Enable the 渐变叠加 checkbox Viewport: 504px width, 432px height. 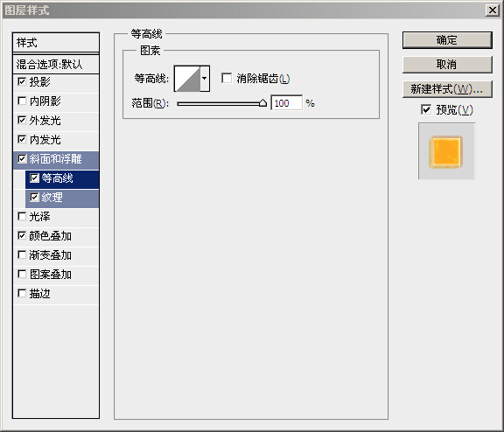[x=22, y=255]
